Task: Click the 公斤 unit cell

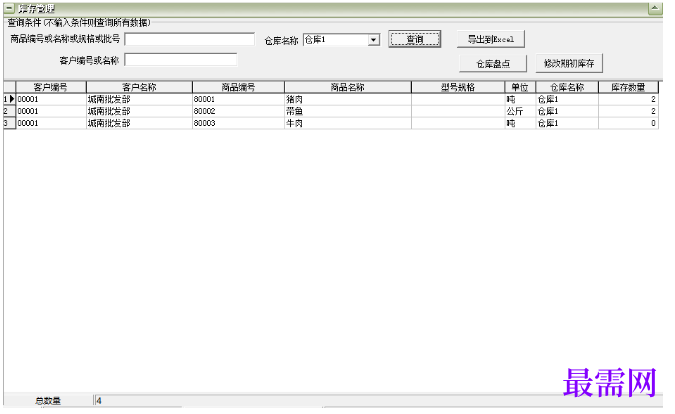Action: point(520,111)
